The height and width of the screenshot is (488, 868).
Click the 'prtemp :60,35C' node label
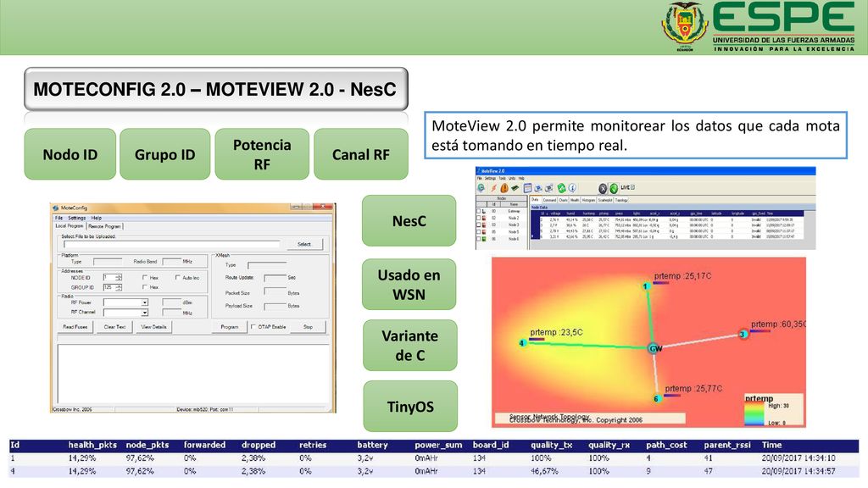(x=778, y=324)
